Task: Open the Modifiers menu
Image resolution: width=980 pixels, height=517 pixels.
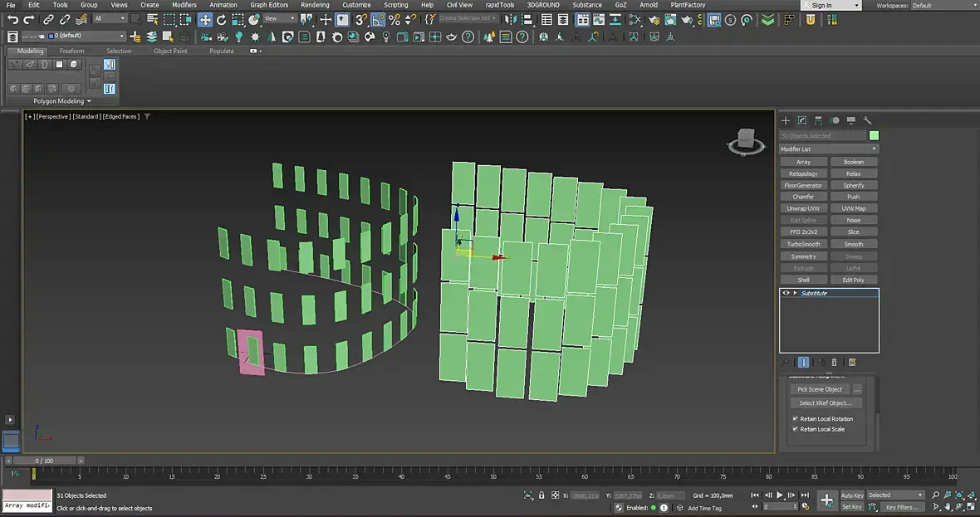Action: coord(184,5)
